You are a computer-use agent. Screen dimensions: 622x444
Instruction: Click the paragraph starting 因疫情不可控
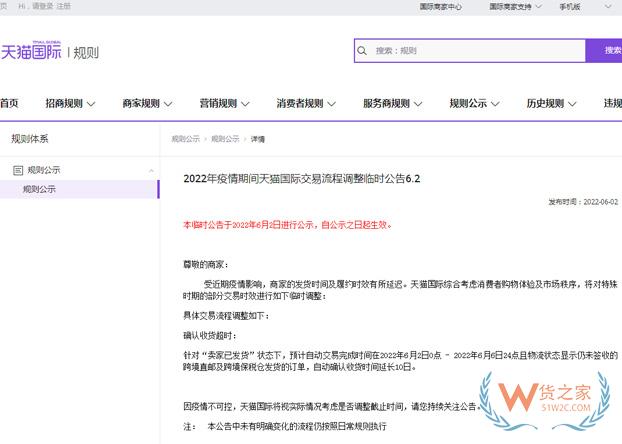coord(332,406)
